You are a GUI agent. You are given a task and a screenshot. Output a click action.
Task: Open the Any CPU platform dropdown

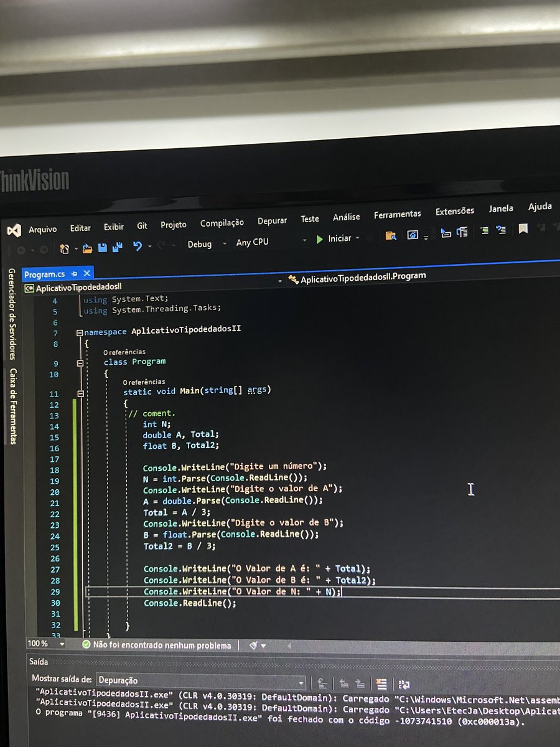tap(271, 241)
